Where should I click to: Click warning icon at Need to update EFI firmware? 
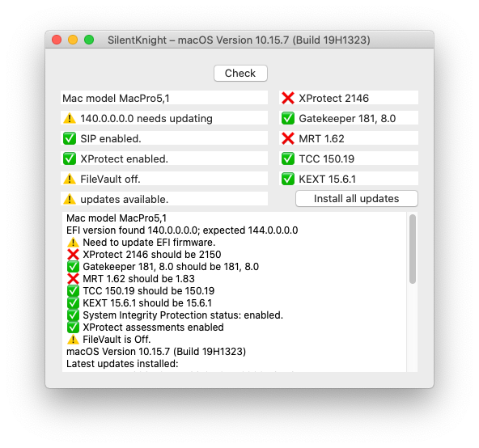click(73, 243)
